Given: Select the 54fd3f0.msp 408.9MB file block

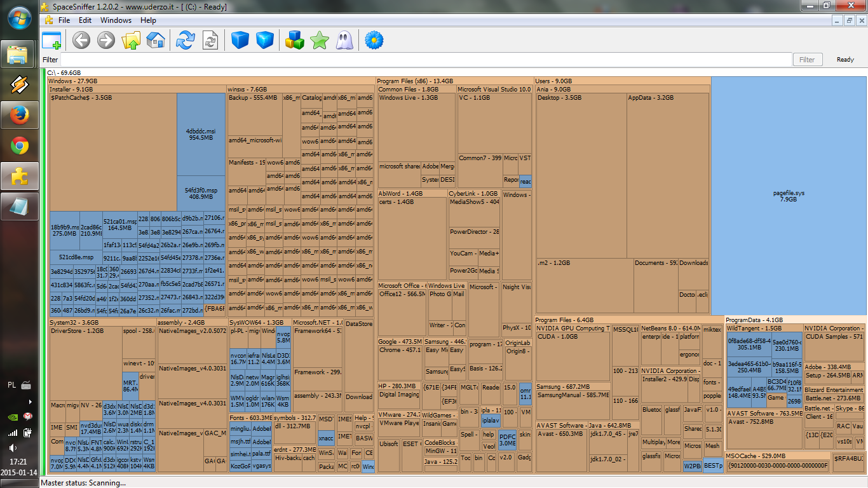Looking at the screenshot, I should 200,193.
